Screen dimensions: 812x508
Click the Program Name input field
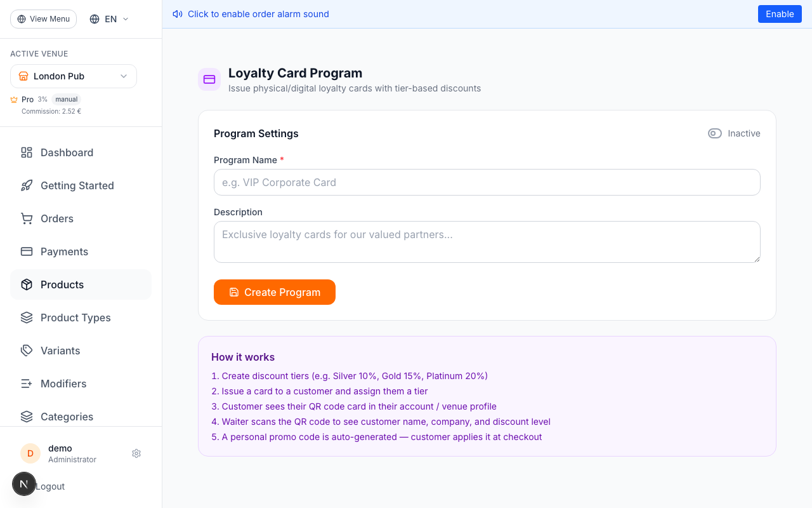tap(487, 182)
